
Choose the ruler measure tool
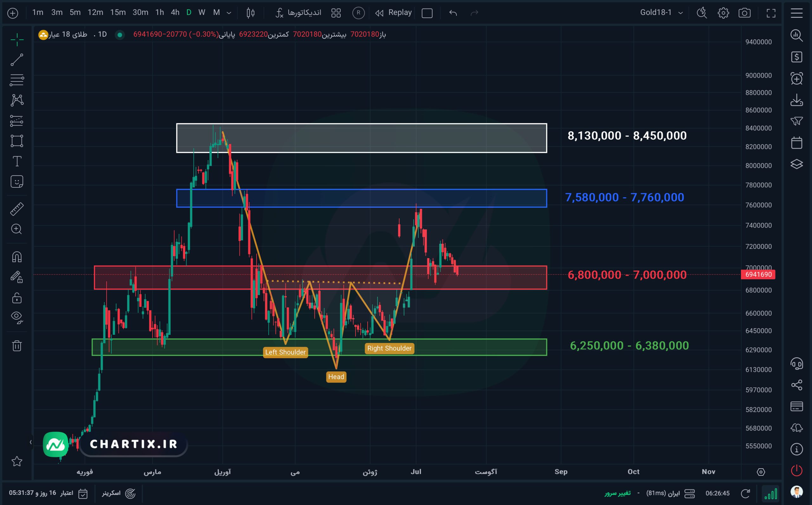17,209
